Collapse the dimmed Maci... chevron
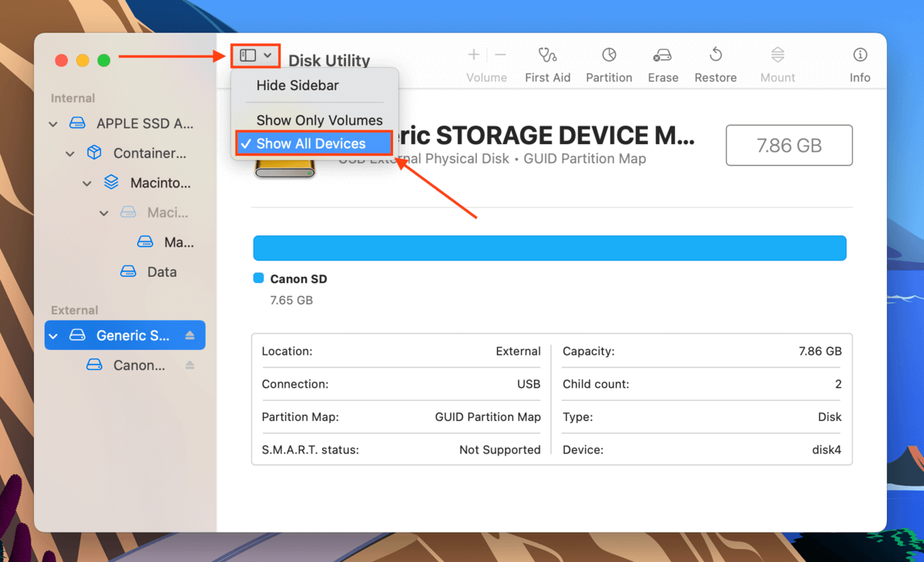 click(x=104, y=213)
